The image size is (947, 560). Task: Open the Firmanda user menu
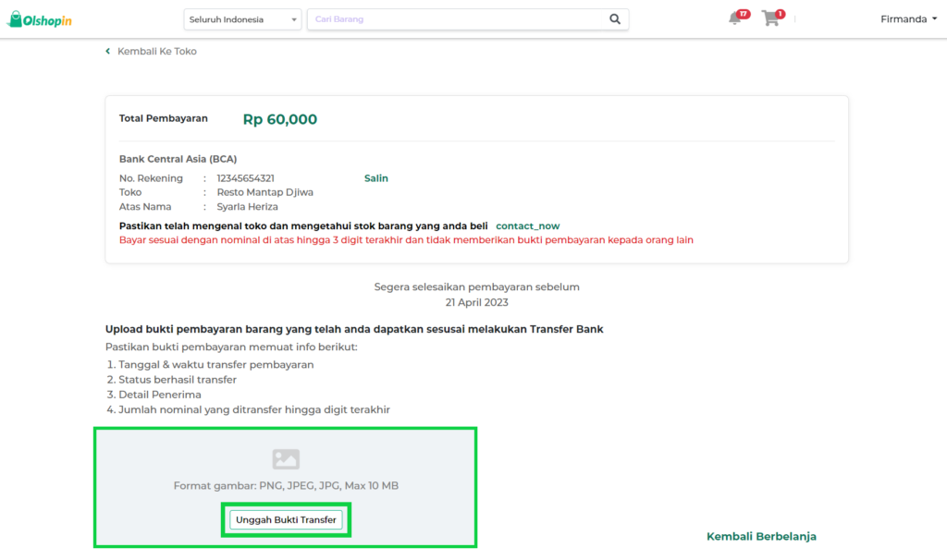(x=906, y=18)
